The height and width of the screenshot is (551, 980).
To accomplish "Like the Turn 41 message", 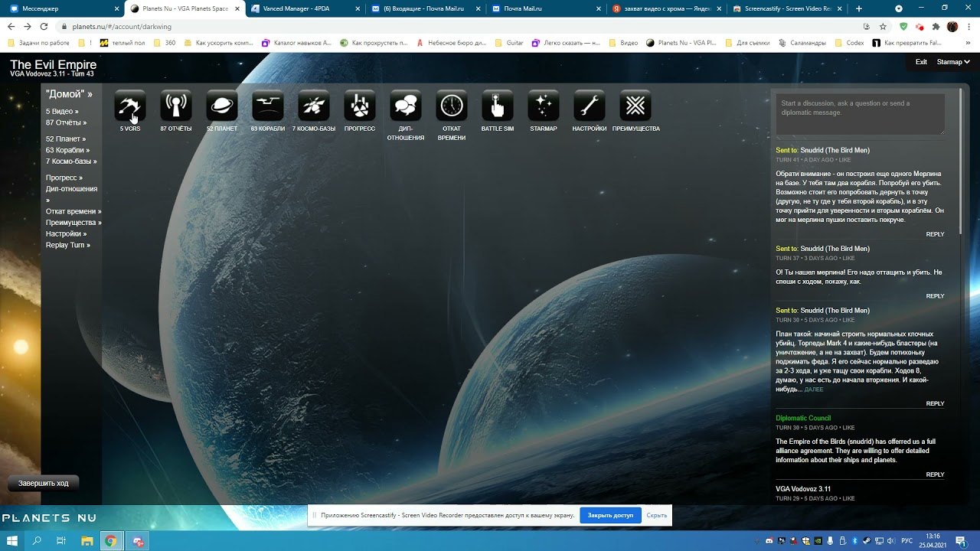I will pyautogui.click(x=844, y=160).
